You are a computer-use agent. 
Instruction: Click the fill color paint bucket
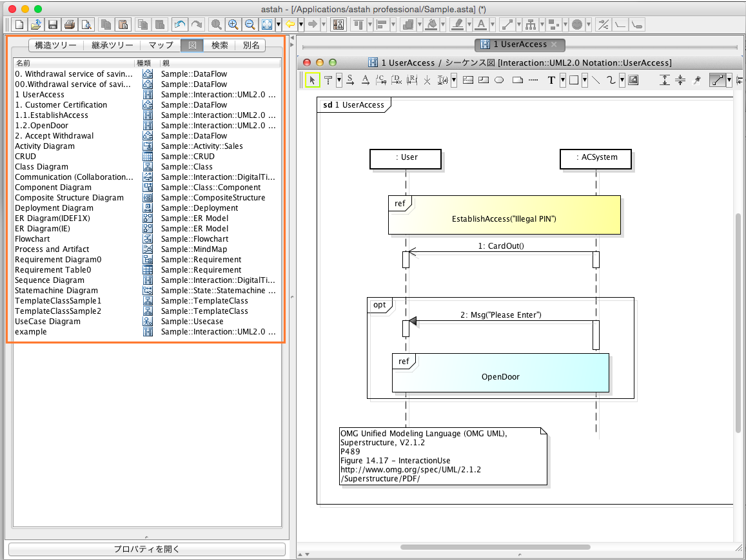[x=433, y=24]
